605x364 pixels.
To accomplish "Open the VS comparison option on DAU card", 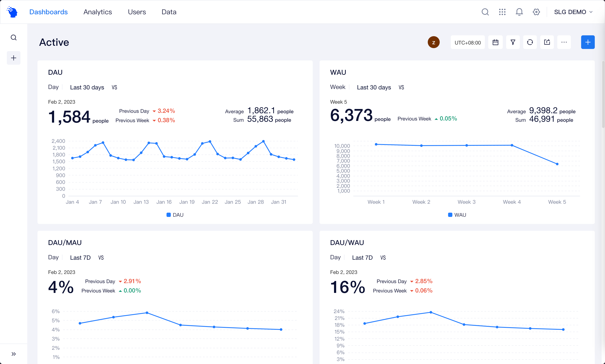I will click(x=114, y=87).
